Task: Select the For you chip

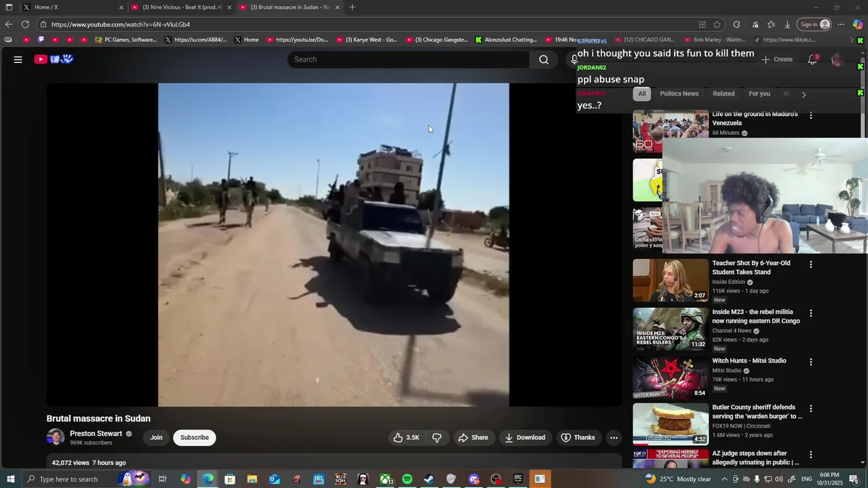Action: (x=759, y=94)
